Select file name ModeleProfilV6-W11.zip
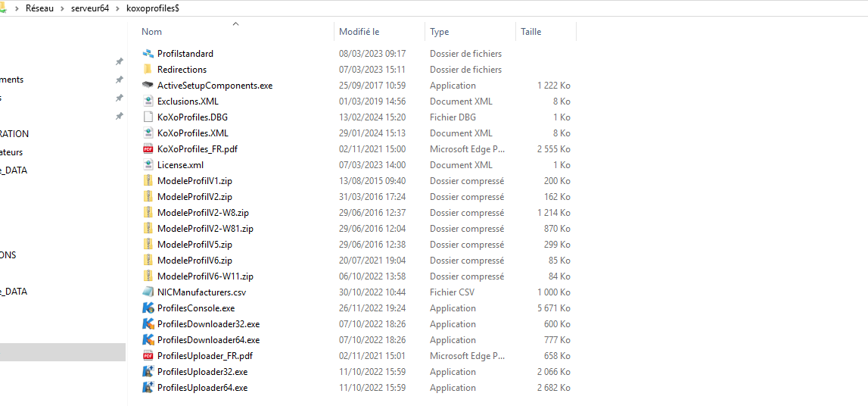Image resolution: width=868 pixels, height=406 pixels. [205, 276]
